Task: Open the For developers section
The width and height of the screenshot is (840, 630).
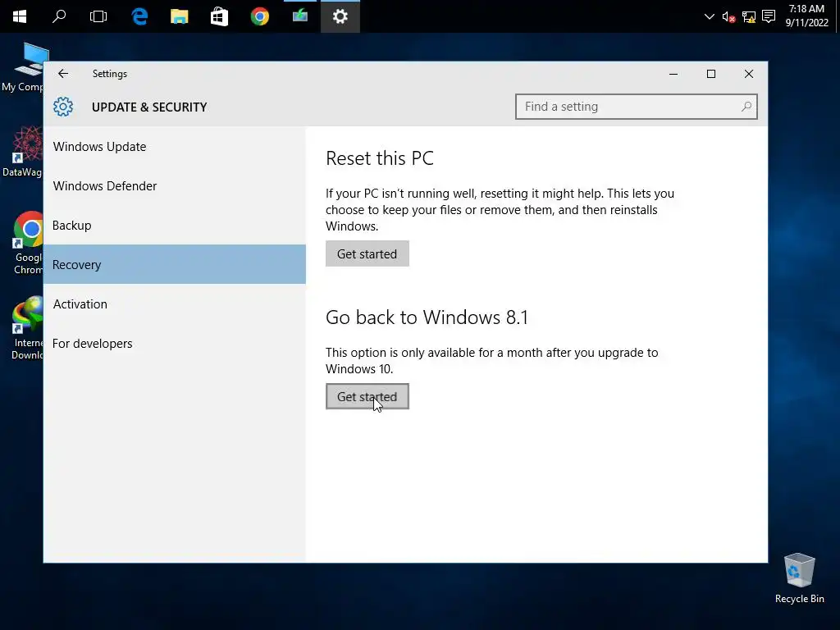Action: click(175, 344)
